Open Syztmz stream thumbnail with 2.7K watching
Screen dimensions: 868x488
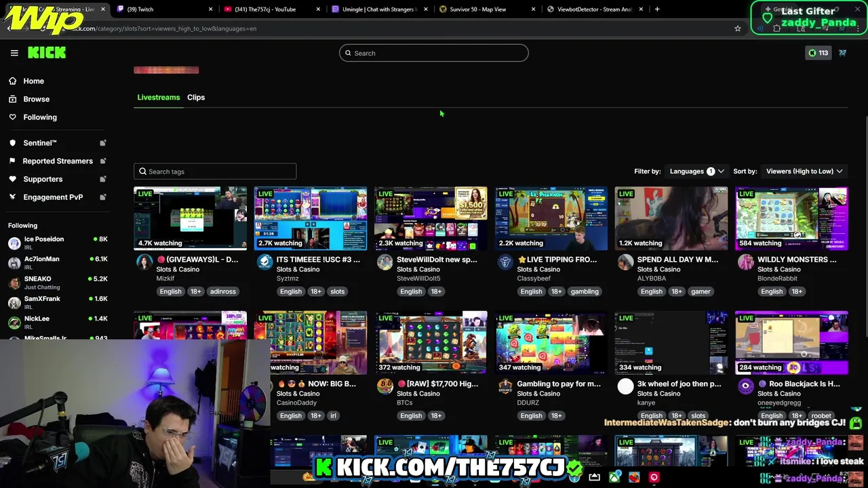(x=311, y=218)
